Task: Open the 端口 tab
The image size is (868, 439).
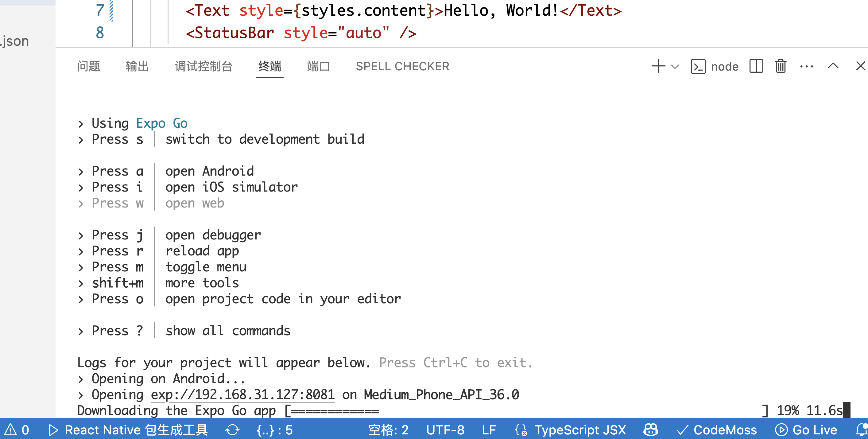Action: (318, 66)
